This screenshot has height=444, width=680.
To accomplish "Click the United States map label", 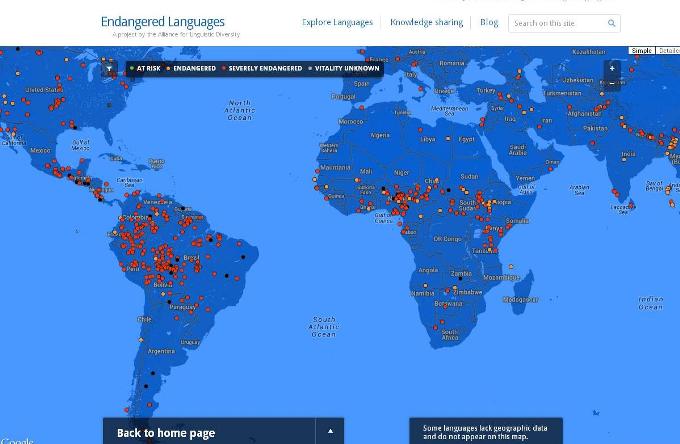I will pyautogui.click(x=44, y=90).
